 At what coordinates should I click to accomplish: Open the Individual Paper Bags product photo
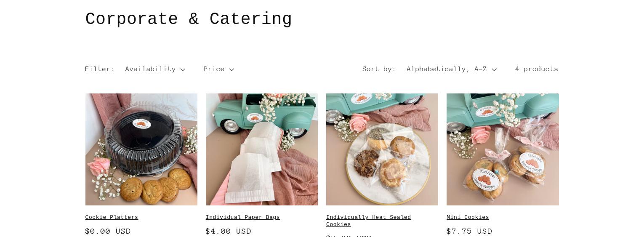(262, 149)
